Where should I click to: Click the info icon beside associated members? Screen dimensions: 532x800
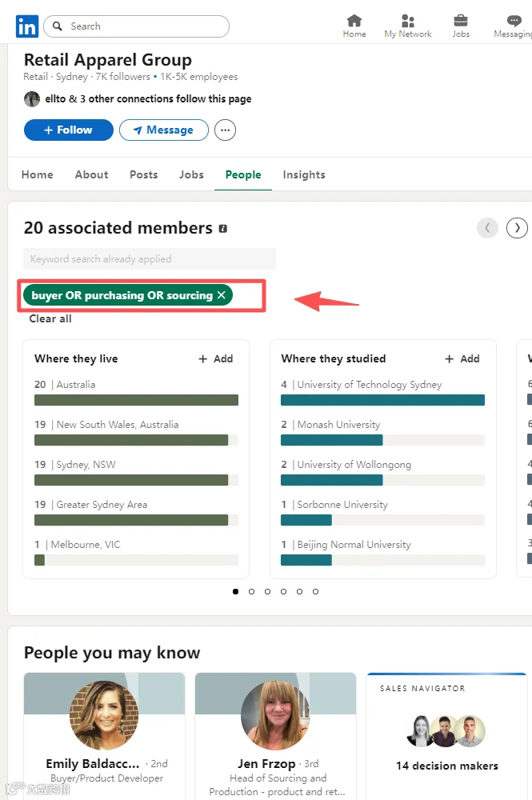[x=222, y=229]
